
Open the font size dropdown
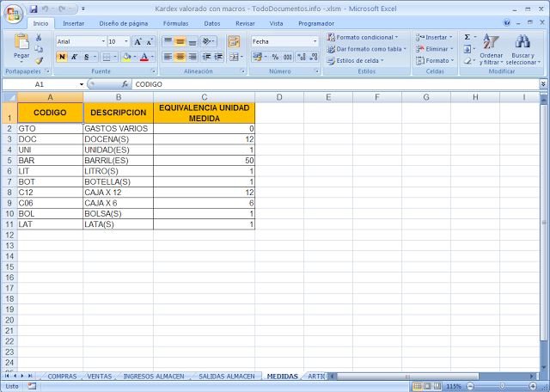[x=126, y=42]
